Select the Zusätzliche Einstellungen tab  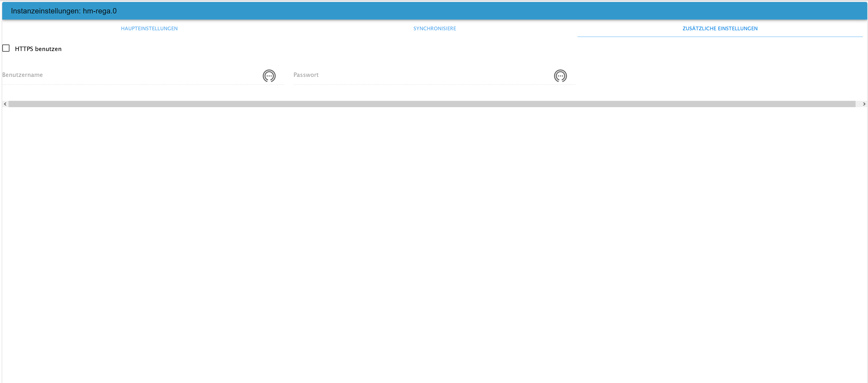point(720,29)
